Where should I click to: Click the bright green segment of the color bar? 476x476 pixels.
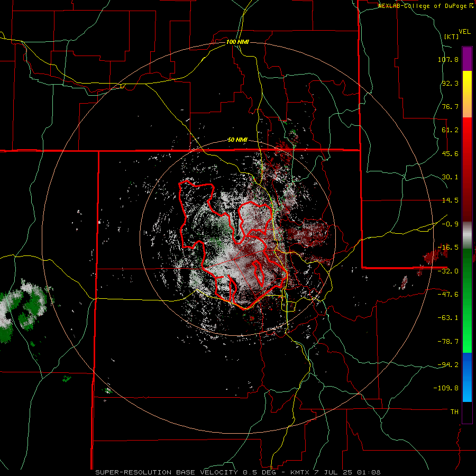(x=467, y=300)
